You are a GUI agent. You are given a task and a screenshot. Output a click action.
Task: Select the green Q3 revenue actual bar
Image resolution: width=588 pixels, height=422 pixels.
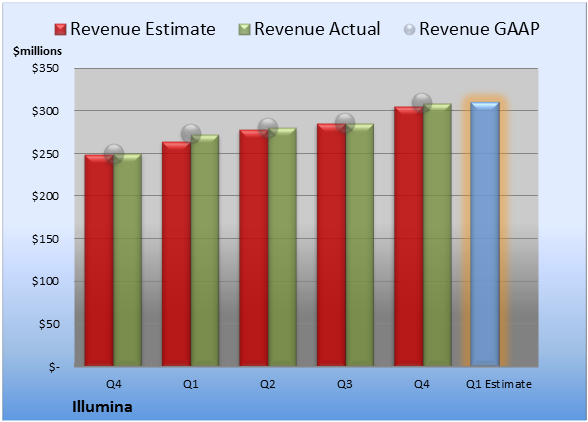point(360,245)
